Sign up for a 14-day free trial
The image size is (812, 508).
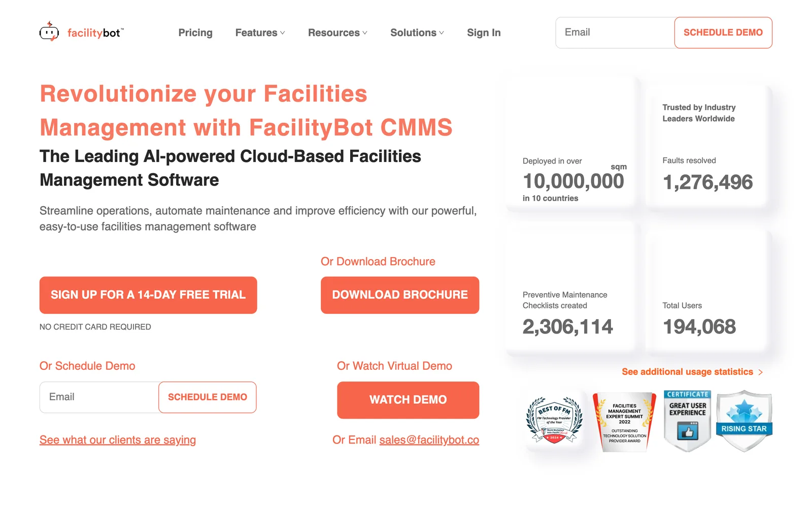click(148, 295)
